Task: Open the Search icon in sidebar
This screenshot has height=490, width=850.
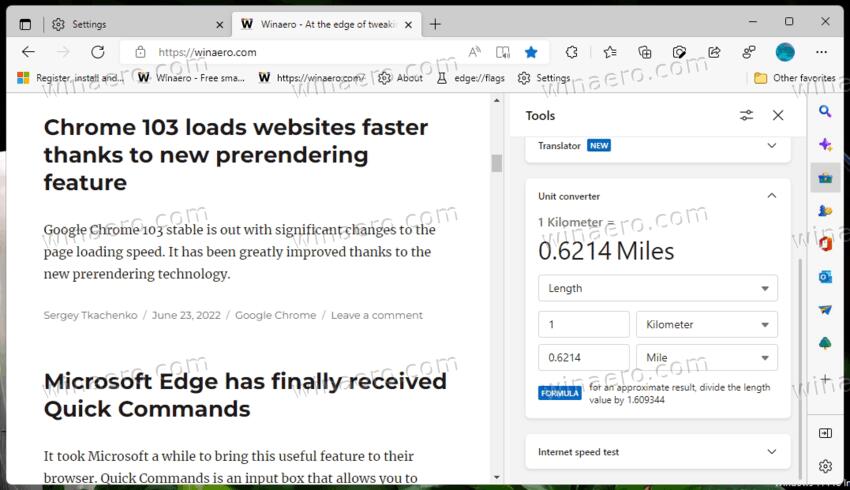Action: pyautogui.click(x=825, y=111)
